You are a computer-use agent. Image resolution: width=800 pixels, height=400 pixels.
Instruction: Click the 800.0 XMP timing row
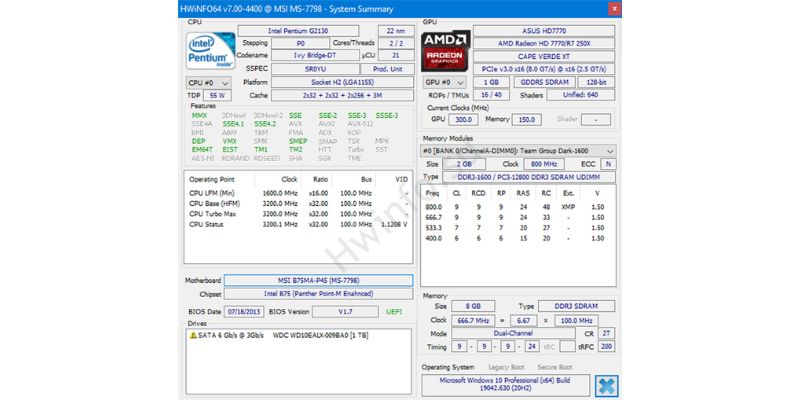click(x=518, y=208)
